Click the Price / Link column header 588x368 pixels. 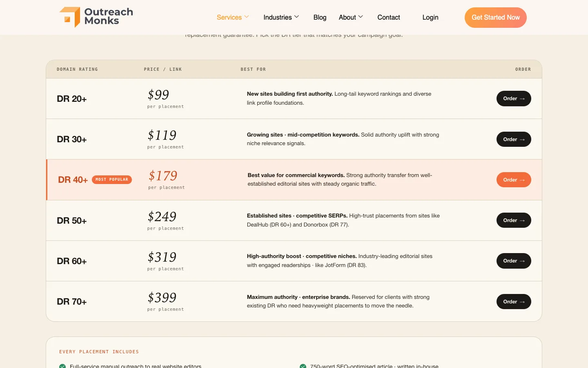coord(163,70)
